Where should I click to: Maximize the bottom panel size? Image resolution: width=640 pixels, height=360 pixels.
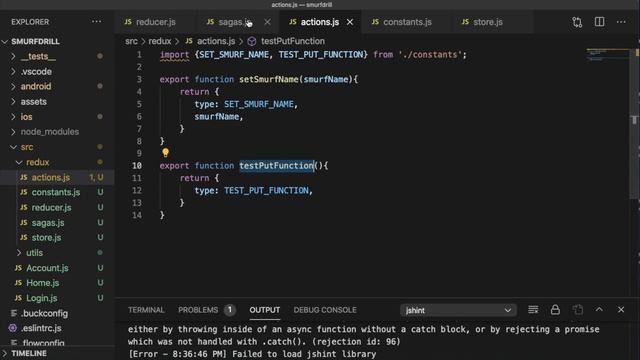coord(599,310)
